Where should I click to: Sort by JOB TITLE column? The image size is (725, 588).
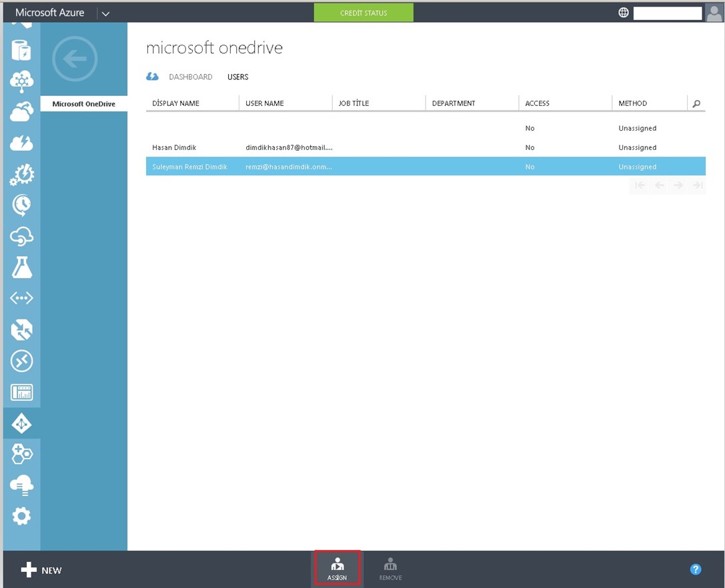pos(353,103)
